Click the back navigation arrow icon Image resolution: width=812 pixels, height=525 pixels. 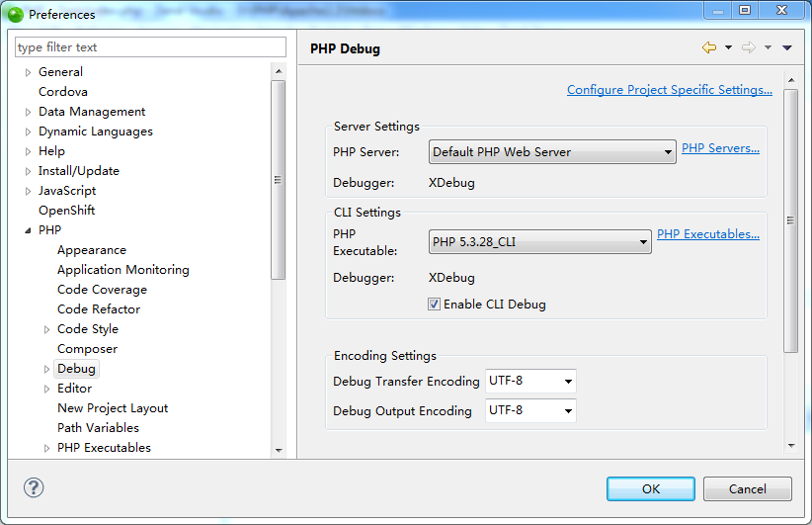coord(709,47)
